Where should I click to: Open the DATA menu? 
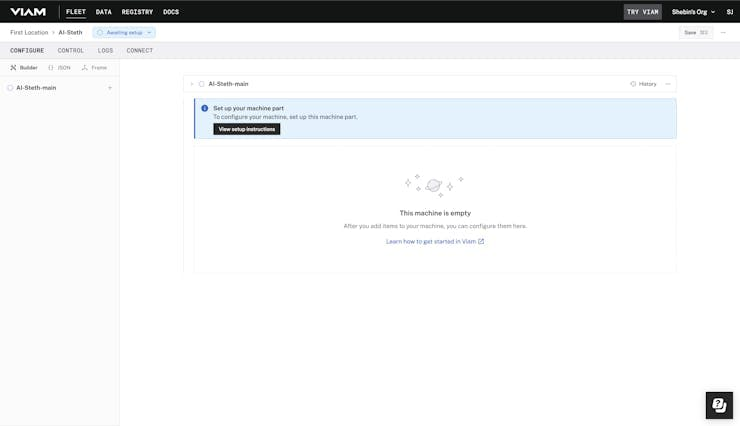pos(103,12)
